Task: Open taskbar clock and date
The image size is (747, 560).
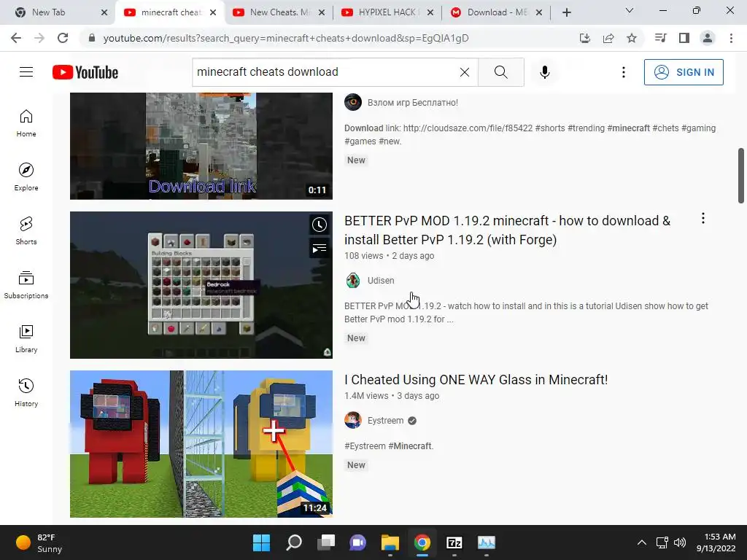Action: pos(716,542)
